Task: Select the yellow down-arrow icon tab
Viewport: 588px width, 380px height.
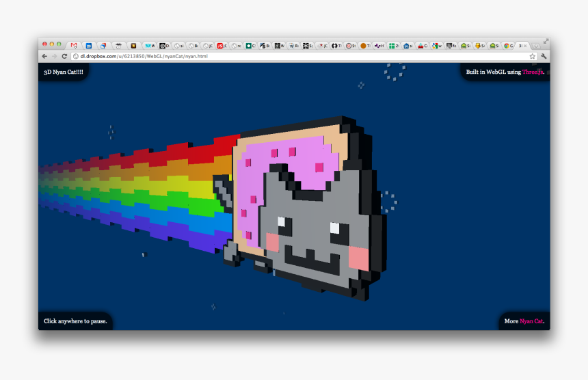Action: 479,46
